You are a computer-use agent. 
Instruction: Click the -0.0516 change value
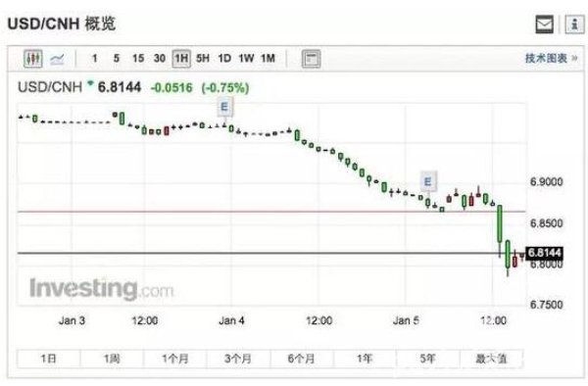[x=171, y=88]
